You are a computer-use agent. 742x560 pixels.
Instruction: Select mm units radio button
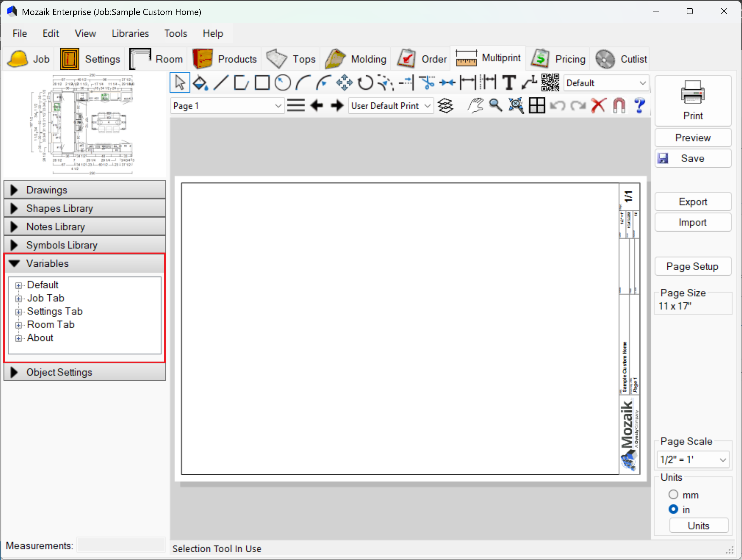coord(673,495)
